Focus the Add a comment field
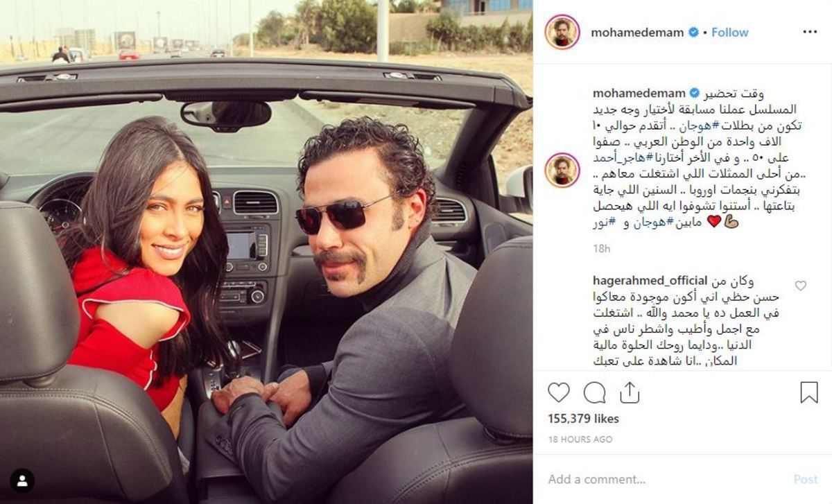 pyautogui.click(x=666, y=479)
